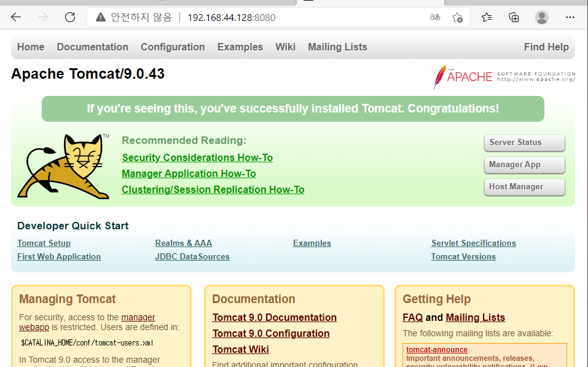Open the browser Settings and more menu
The width and height of the screenshot is (588, 367).
point(570,17)
